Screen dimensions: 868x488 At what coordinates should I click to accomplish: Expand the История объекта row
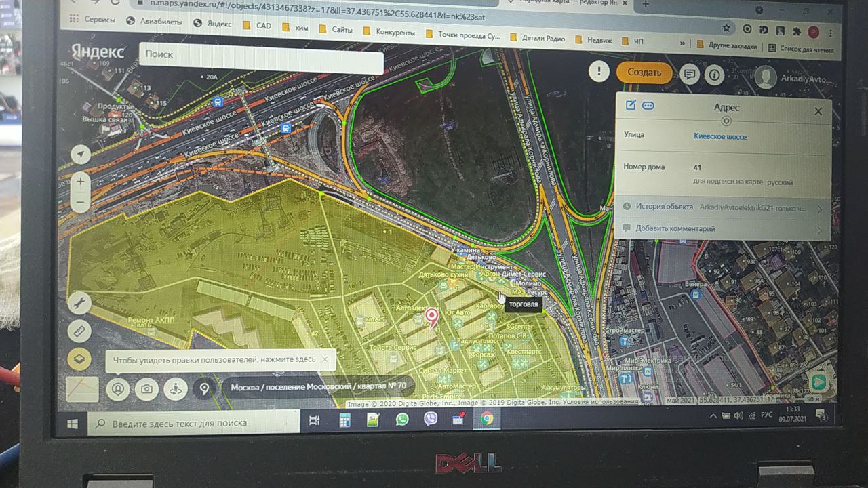click(x=722, y=207)
